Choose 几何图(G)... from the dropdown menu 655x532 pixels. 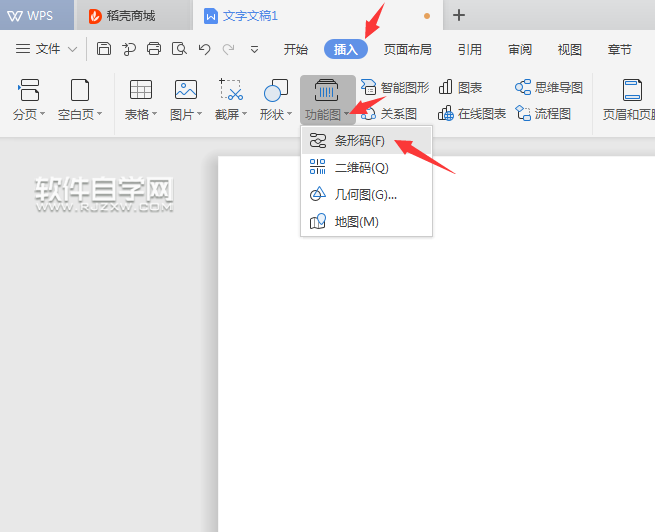(366, 195)
